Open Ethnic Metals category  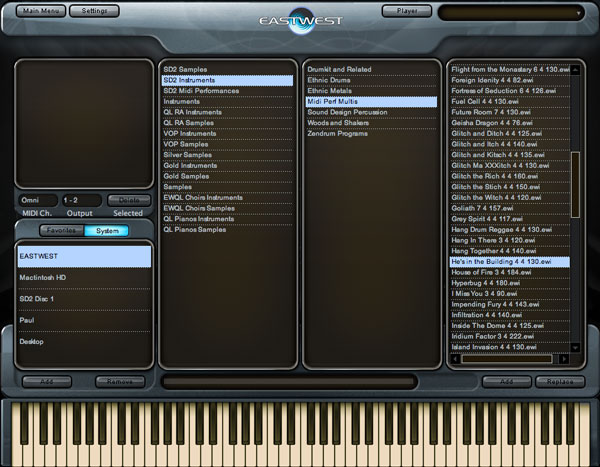click(x=371, y=91)
